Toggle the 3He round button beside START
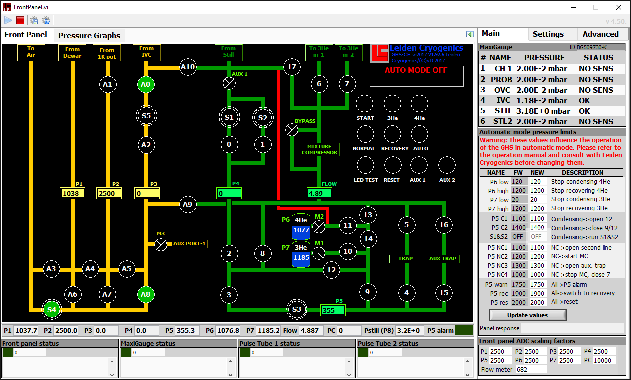Image resolution: width=631 pixels, height=380 pixels. pyautogui.click(x=392, y=104)
